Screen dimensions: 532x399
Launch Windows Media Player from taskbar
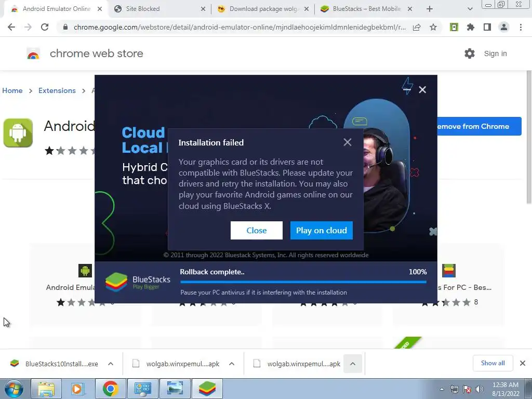coord(78,389)
